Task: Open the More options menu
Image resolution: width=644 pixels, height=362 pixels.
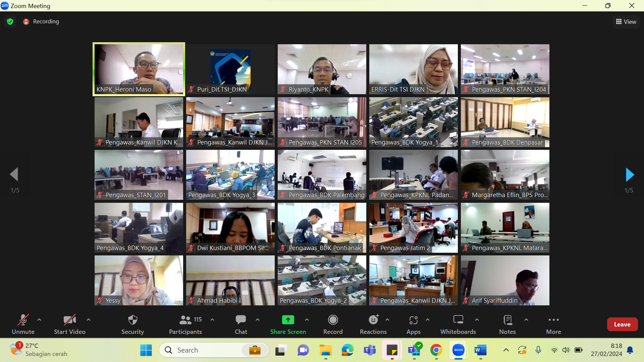Action: point(553,324)
